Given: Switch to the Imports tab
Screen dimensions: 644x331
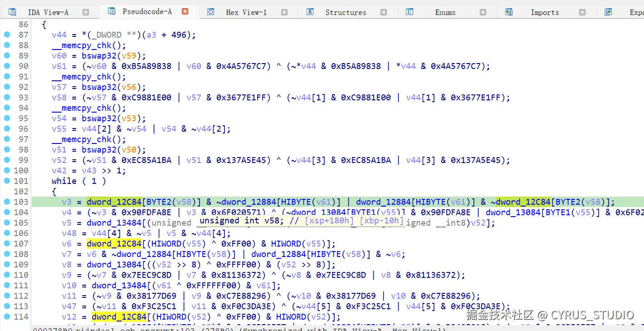Looking at the screenshot, I should 545,12.
